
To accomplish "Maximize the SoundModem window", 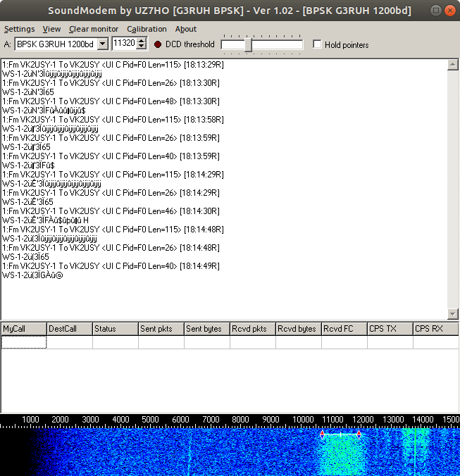I will [x=436, y=11].
